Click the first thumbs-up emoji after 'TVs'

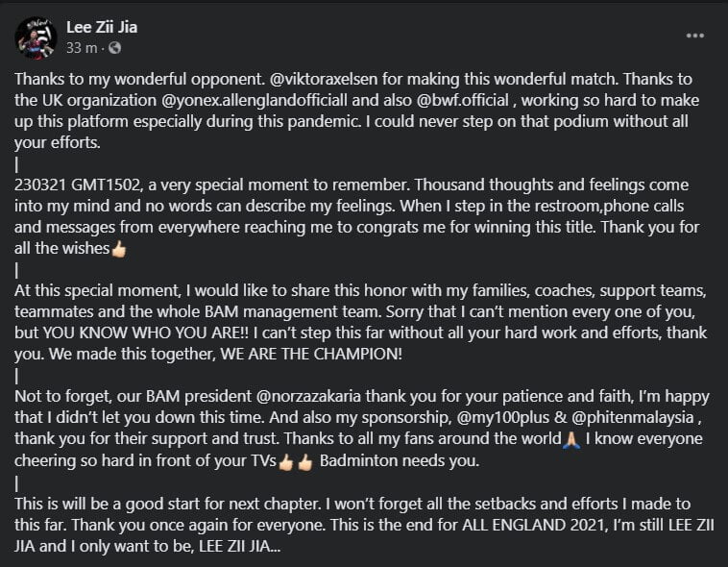285,461
